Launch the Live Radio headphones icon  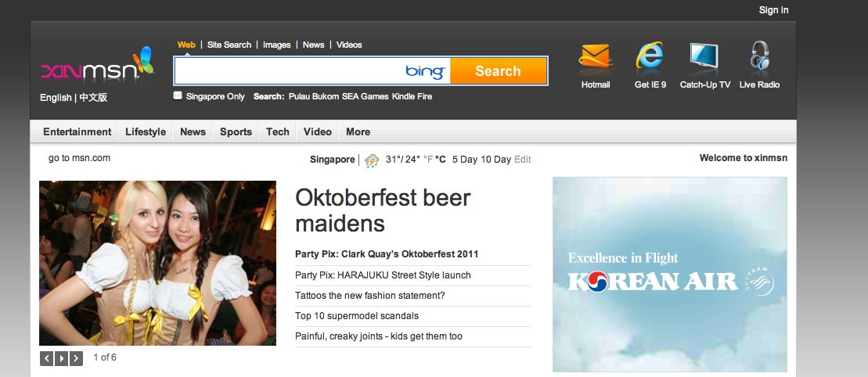(x=759, y=56)
